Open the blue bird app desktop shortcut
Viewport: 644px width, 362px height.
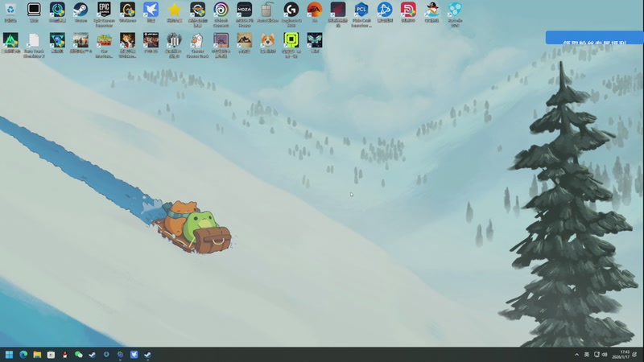pyautogui.click(x=151, y=11)
